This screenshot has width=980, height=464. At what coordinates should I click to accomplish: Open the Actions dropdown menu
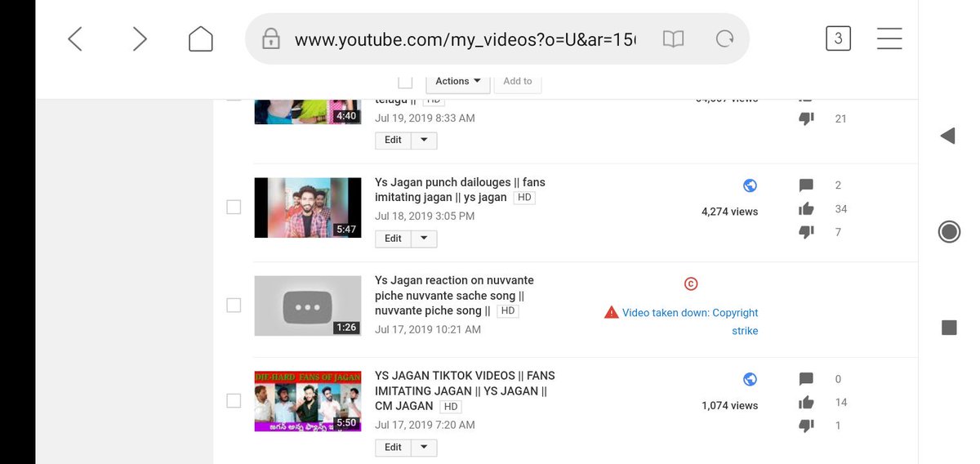coord(458,81)
